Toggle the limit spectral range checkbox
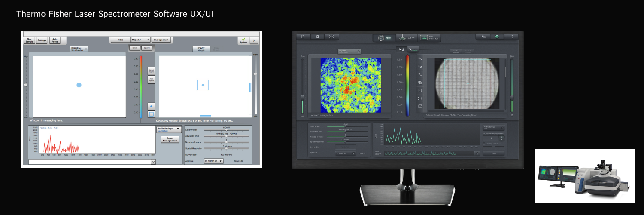Image resolution: width=644 pixels, height=215 pixels. click(x=485, y=144)
